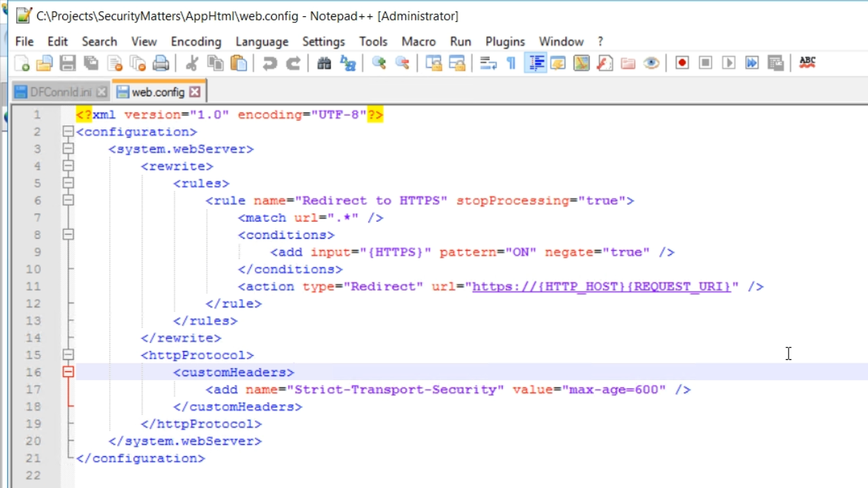Open the Plugins menu
The width and height of the screenshot is (868, 488).
[x=505, y=41]
